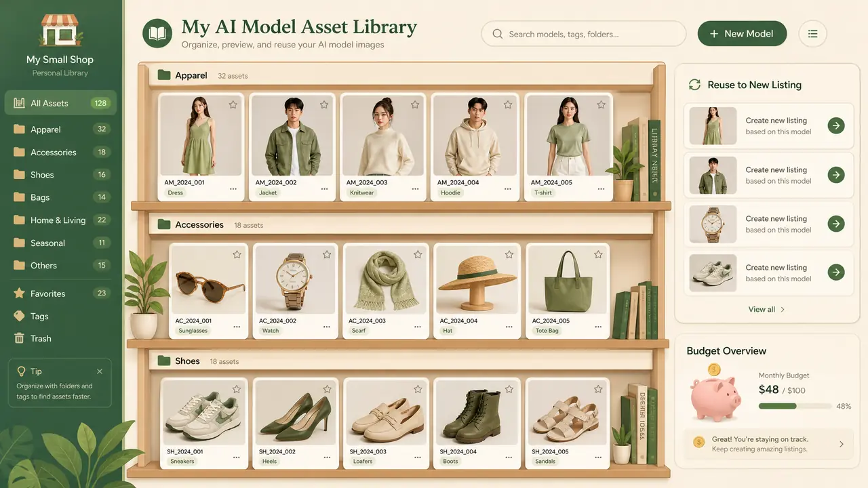Click the monthly budget progress bar
Viewport: 868px width, 488px height.
795,406
